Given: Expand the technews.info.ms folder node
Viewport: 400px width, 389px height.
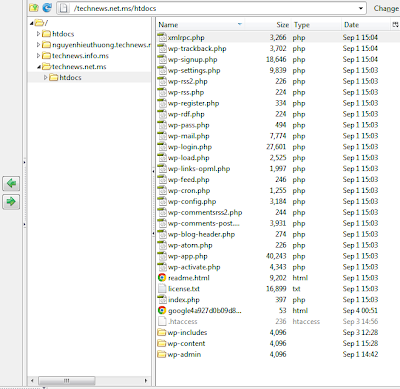Looking at the screenshot, I should click(38, 56).
